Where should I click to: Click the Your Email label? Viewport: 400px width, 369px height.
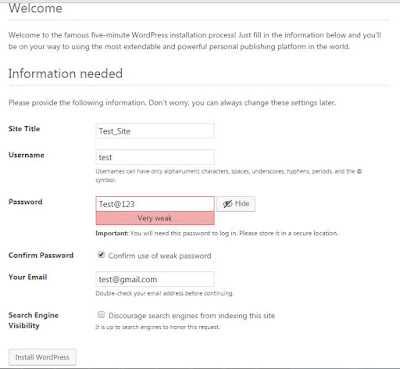point(28,277)
